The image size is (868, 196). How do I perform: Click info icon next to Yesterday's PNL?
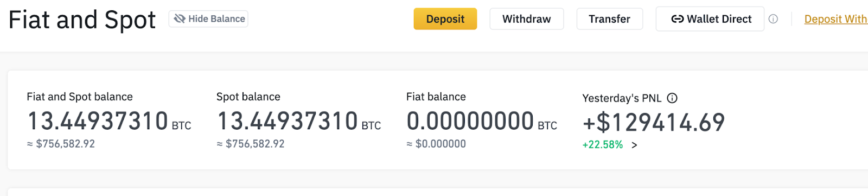(x=672, y=98)
